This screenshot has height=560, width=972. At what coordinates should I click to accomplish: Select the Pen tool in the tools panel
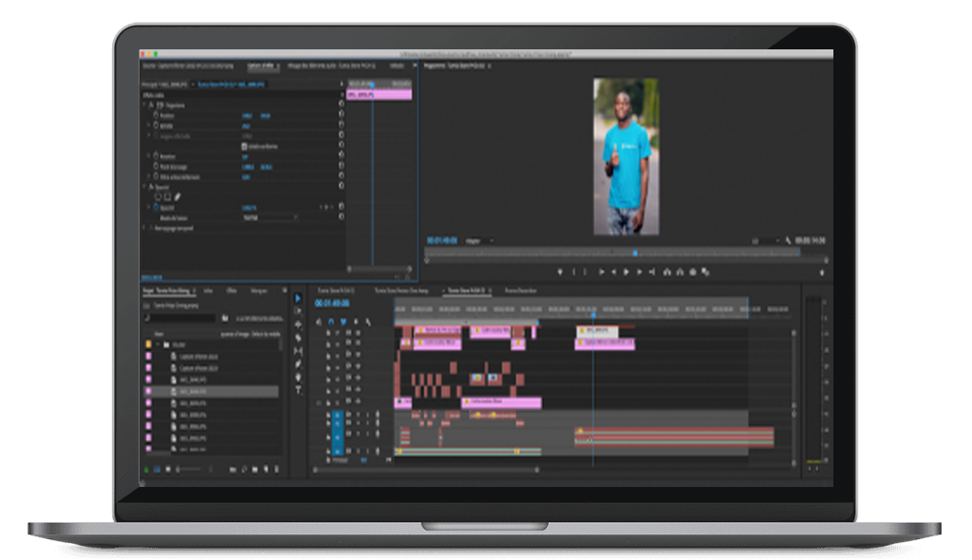298,364
